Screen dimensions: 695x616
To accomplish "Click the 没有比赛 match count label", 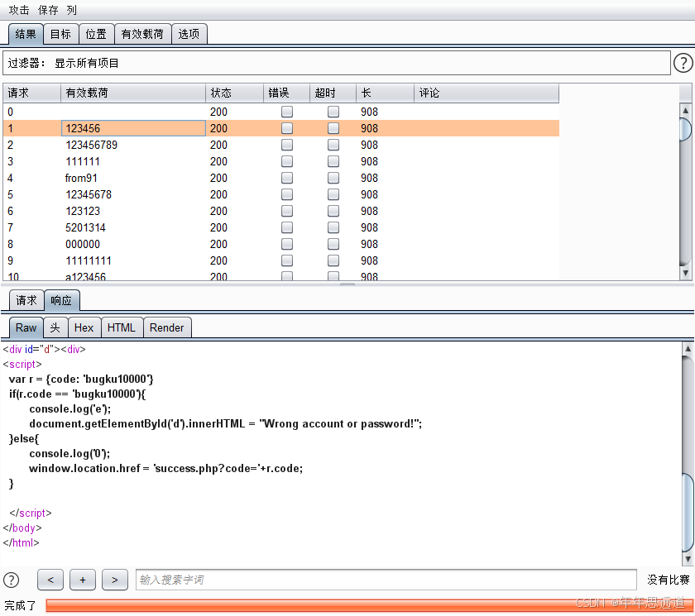I will point(668,580).
